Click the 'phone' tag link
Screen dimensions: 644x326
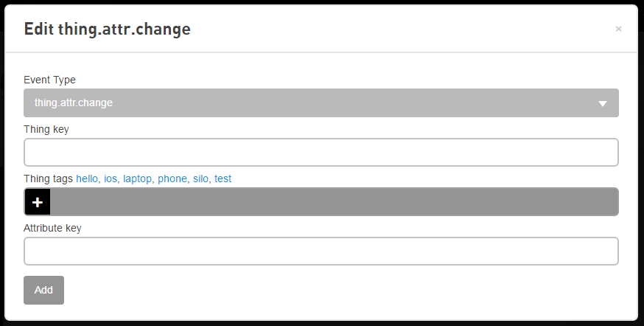pos(172,178)
